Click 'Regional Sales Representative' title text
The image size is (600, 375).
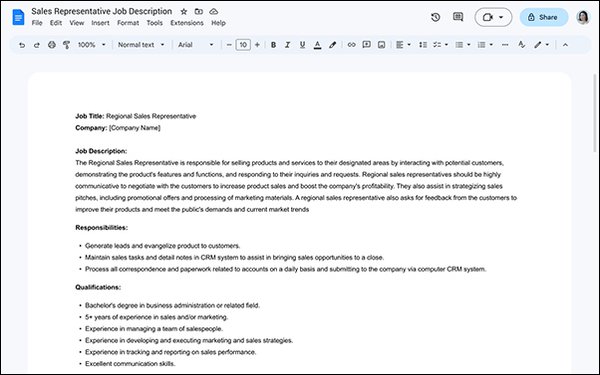pos(151,116)
